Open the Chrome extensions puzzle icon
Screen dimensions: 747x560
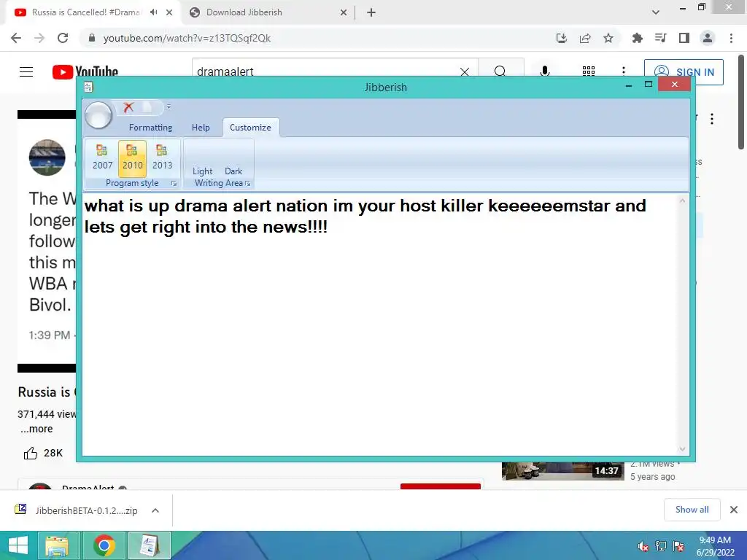[x=637, y=38]
